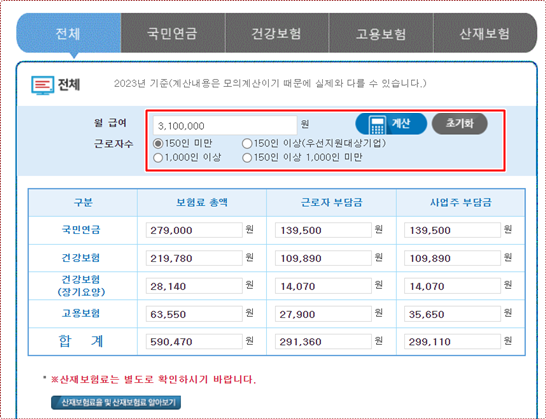Select 150인 이상(우선지원대상기업) radio option
Viewport: 546px width, 419px height.
(x=247, y=143)
